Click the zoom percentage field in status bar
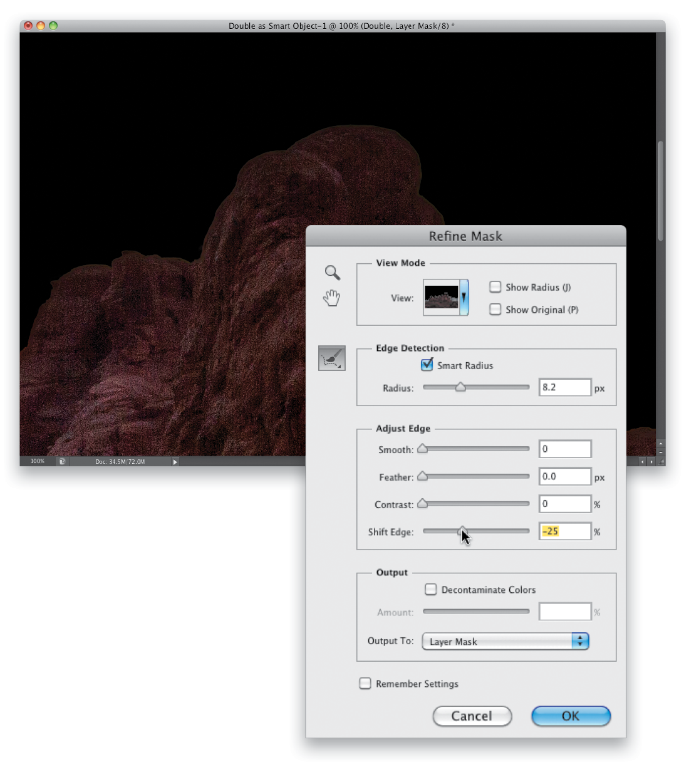 [x=38, y=461]
